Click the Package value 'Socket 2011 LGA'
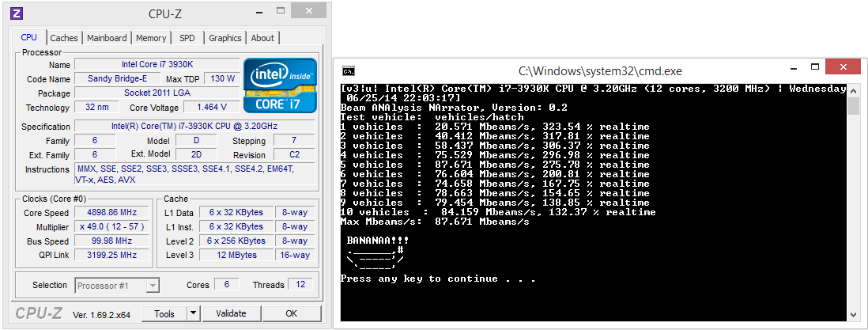This screenshot has width=868, height=330. [x=157, y=93]
